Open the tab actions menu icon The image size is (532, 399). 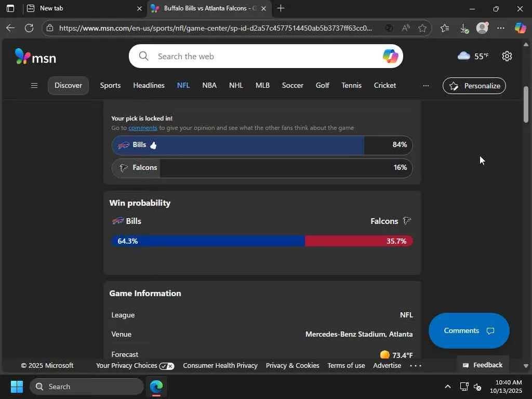[10, 8]
